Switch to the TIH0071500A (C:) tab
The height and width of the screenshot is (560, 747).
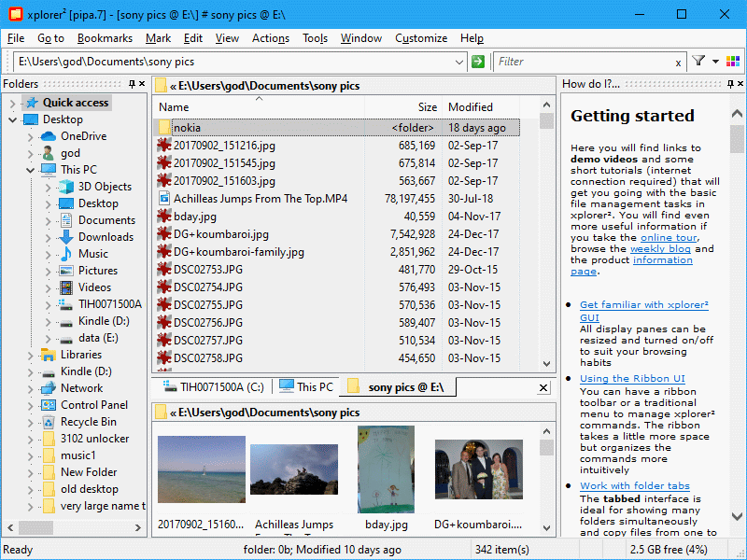(213, 387)
